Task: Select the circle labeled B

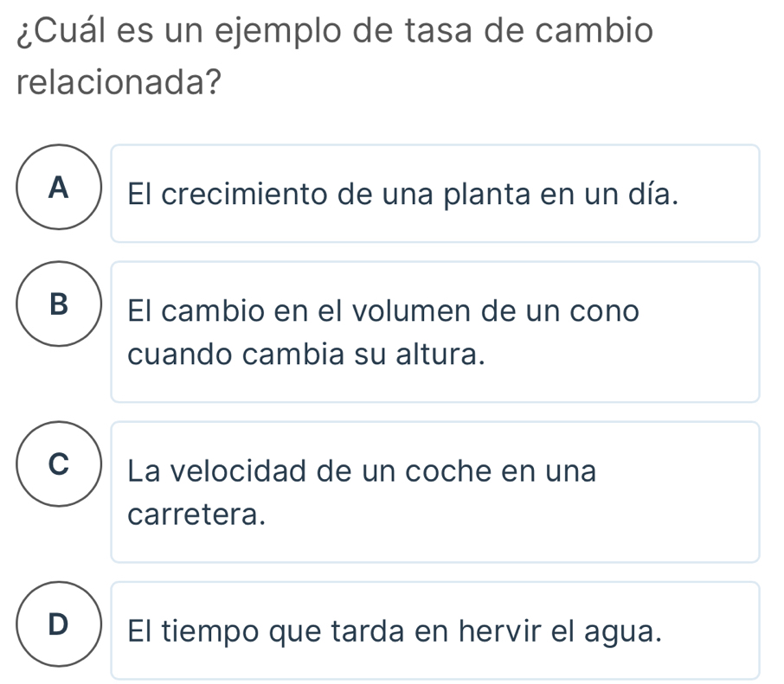Action: click(x=57, y=304)
